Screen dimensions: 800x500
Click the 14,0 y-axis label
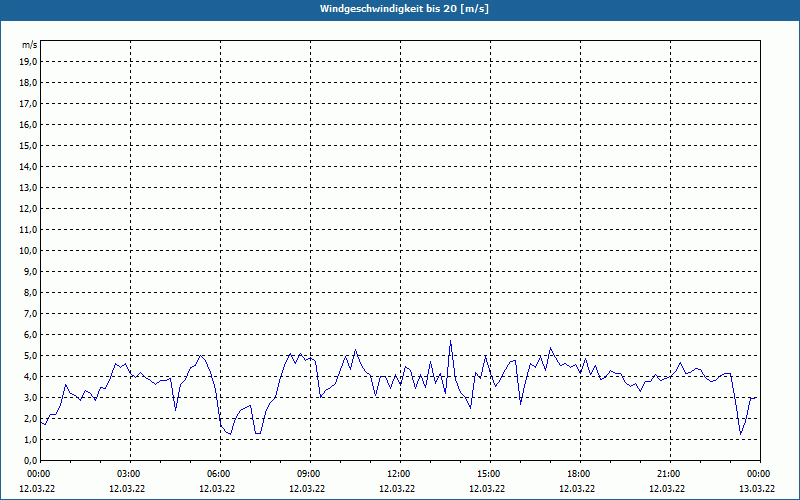click(29, 167)
